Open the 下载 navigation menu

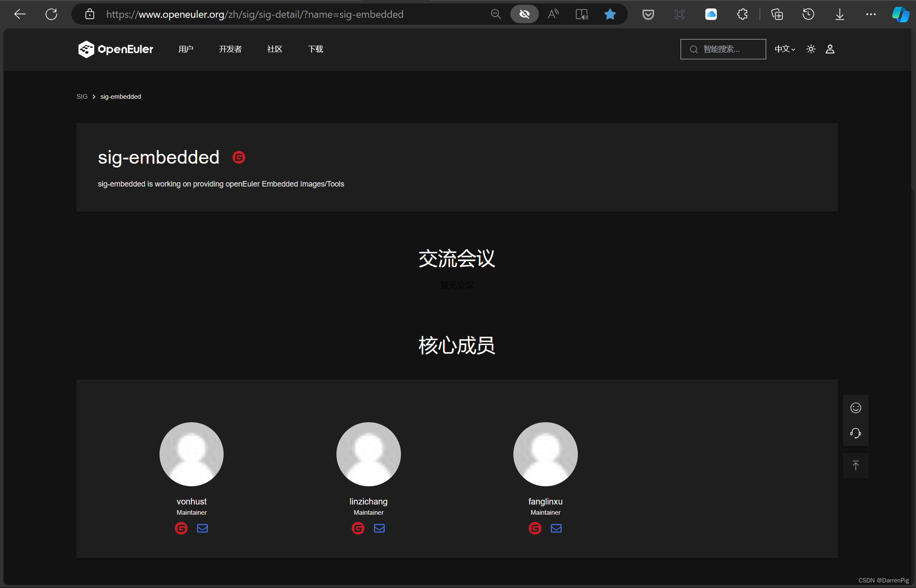[x=316, y=49]
